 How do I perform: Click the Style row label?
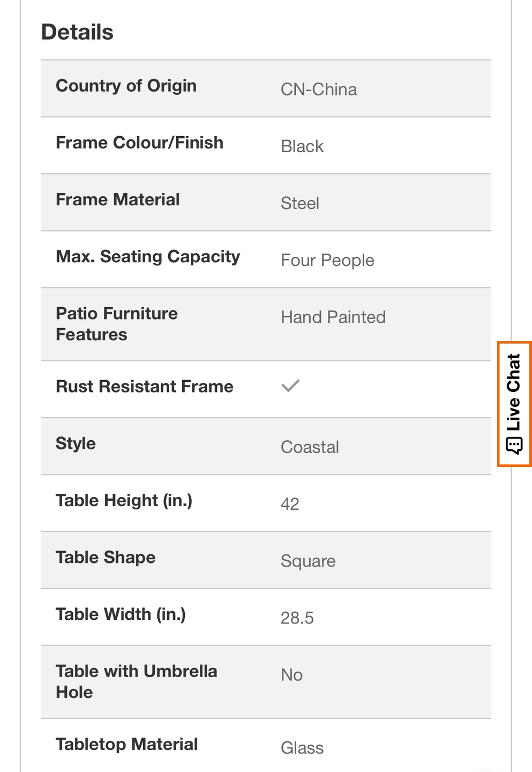point(76,443)
